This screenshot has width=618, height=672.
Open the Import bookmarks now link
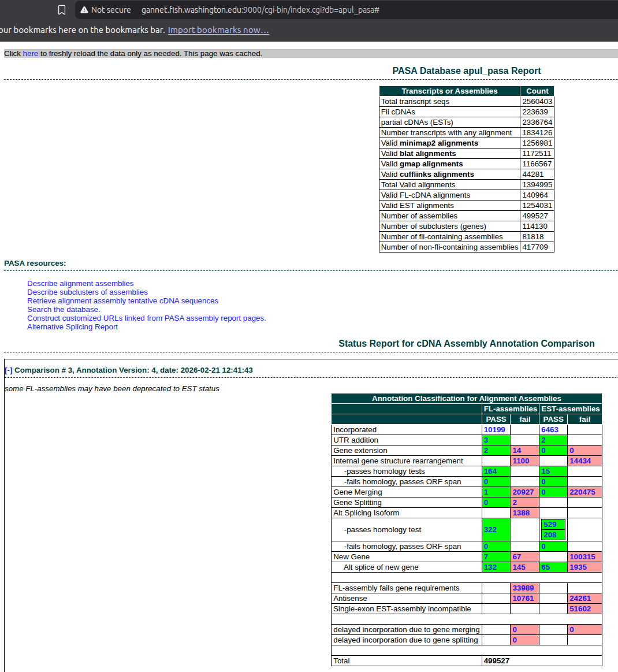pyautogui.click(x=218, y=30)
